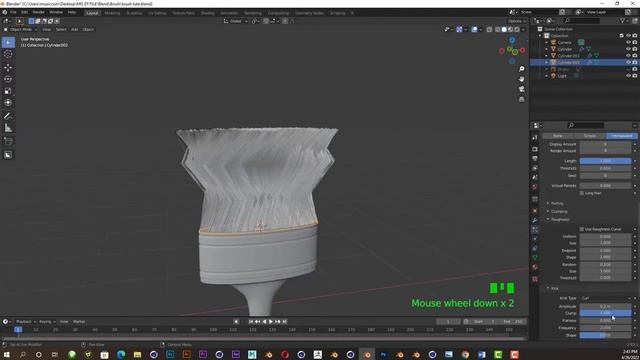This screenshot has height=360, width=640.
Task: Switch to the Modeling workspace tab
Action: click(x=112, y=13)
